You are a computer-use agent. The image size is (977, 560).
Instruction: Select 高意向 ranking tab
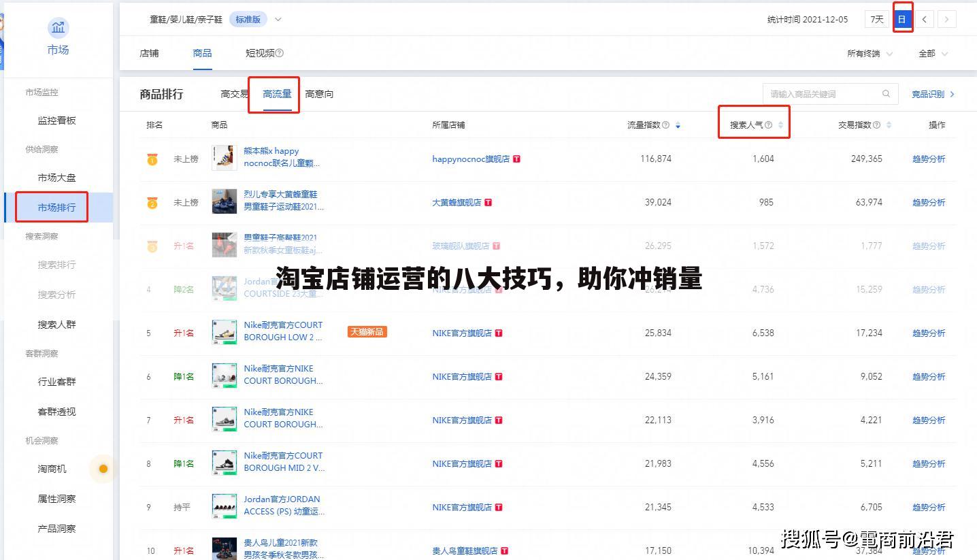[x=319, y=94]
